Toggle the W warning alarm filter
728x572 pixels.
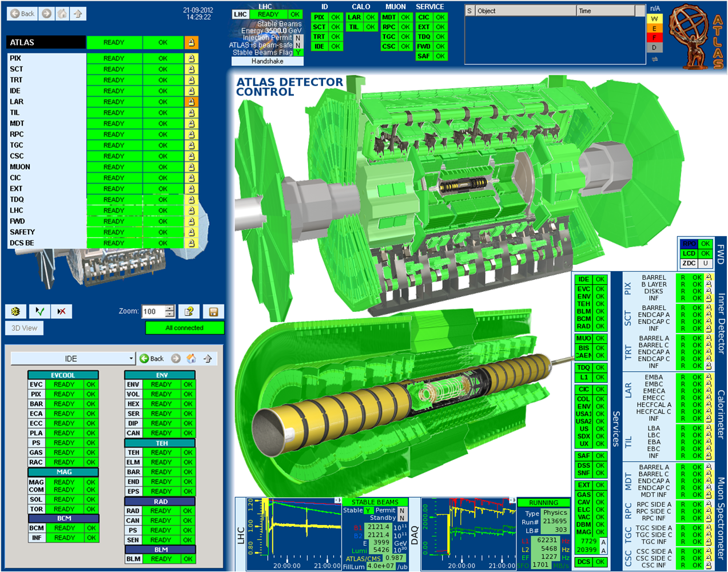pos(654,18)
